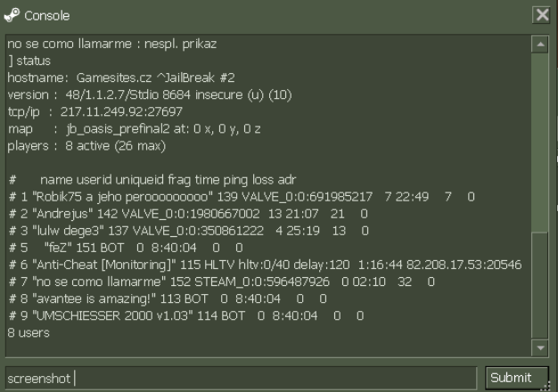Click the console output scrollbar thumb
Image resolution: width=558 pixels, height=392 pixels.
pyautogui.click(x=538, y=285)
